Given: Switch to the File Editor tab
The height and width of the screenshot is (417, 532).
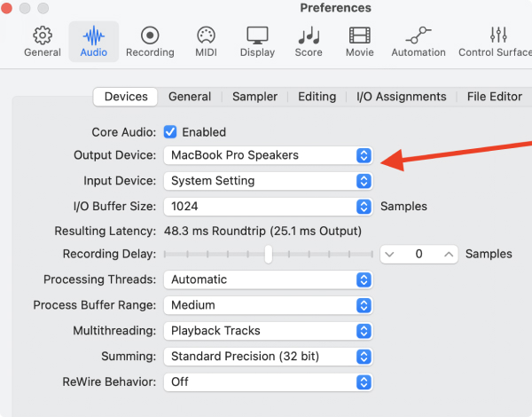Looking at the screenshot, I should (x=495, y=97).
